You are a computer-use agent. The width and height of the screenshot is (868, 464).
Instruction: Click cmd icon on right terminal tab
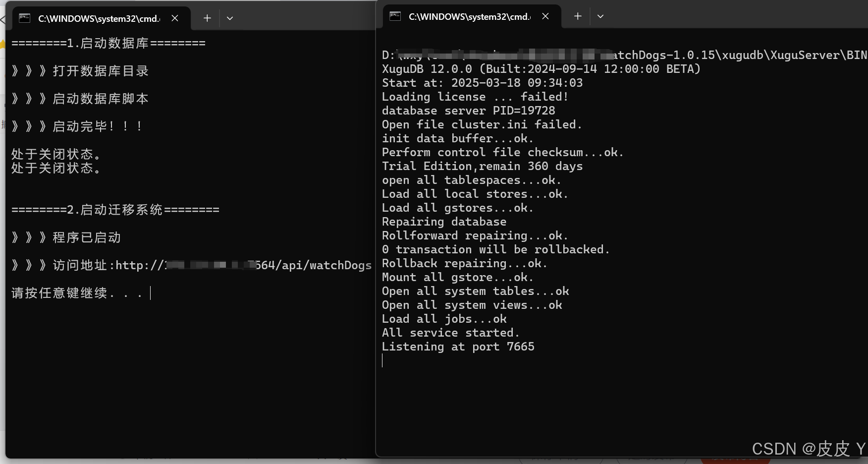(395, 16)
